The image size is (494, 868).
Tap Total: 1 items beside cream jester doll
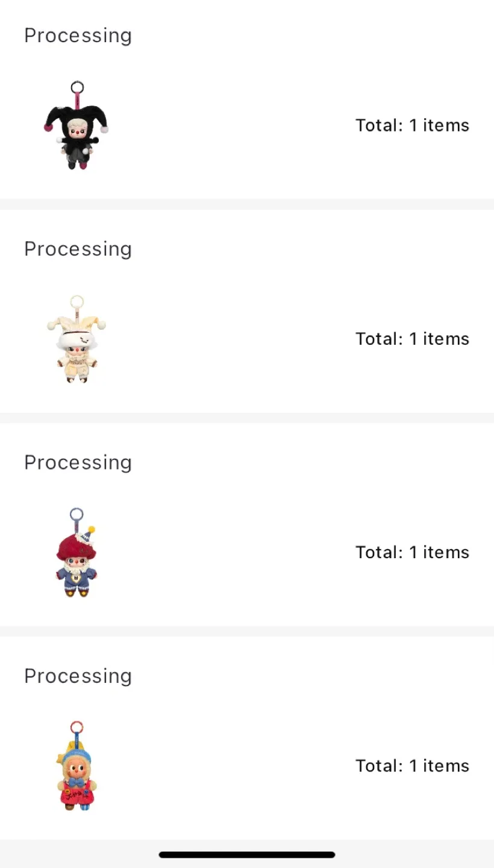[x=412, y=339]
